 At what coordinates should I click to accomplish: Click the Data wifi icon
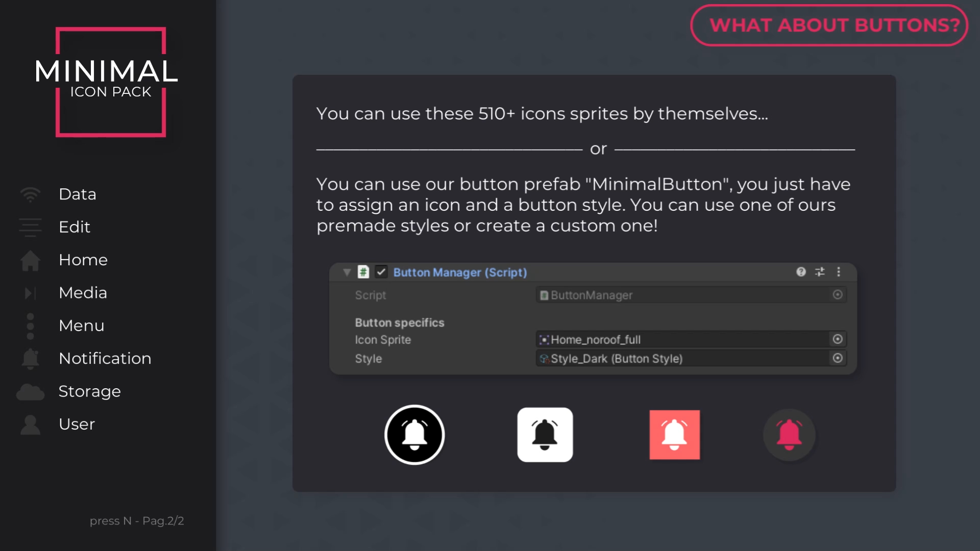tap(30, 194)
